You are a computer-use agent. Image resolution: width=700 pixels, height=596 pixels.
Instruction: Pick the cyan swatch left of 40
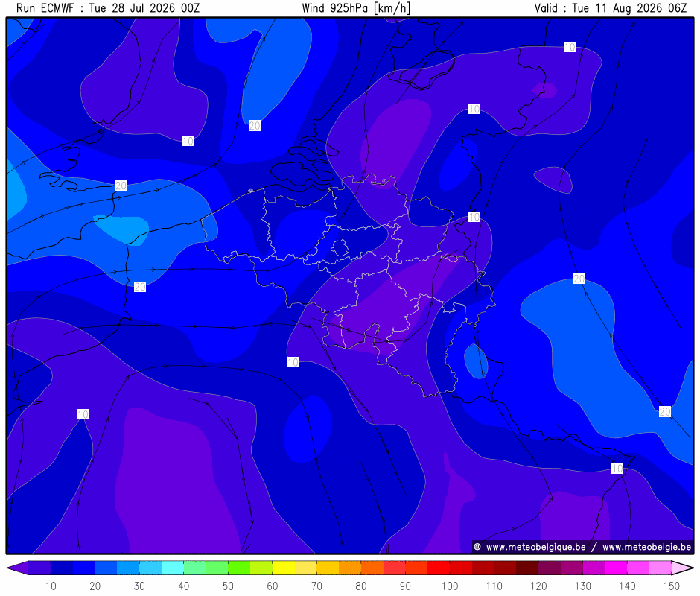172,568
